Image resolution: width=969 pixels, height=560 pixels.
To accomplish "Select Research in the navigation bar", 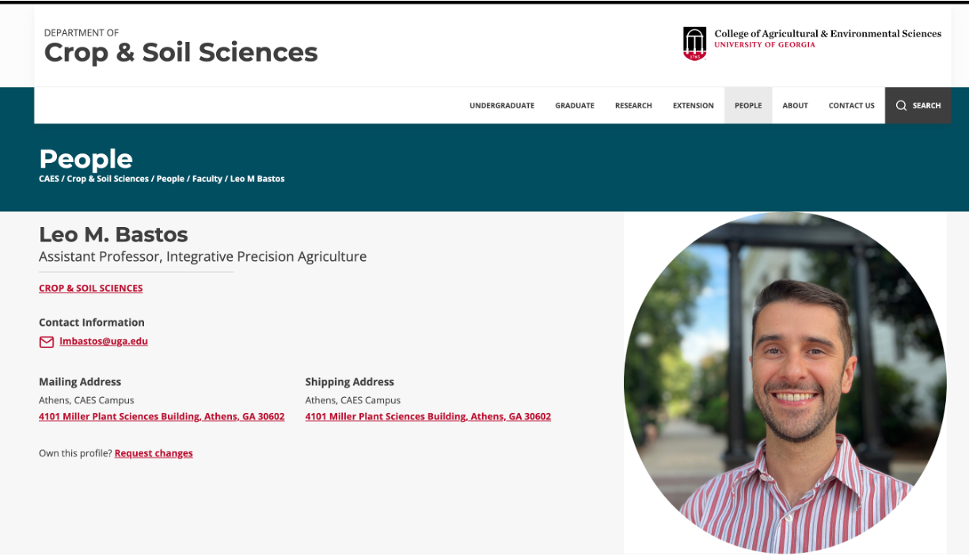I will [633, 105].
